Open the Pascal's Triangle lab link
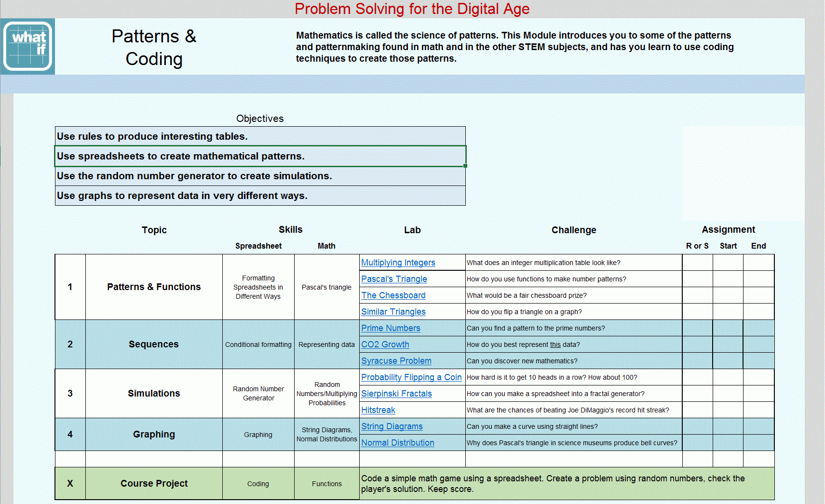Viewport: 825px width, 504px height. 394,279
